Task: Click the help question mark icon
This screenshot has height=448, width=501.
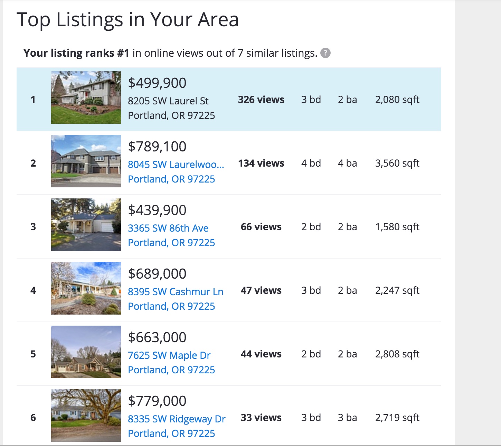Action: (325, 53)
